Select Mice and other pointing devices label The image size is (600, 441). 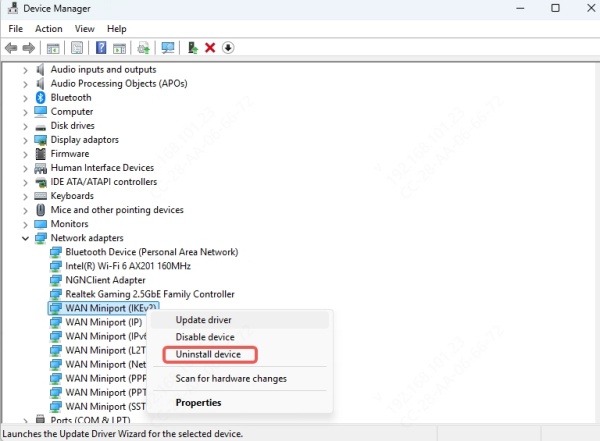(117, 210)
